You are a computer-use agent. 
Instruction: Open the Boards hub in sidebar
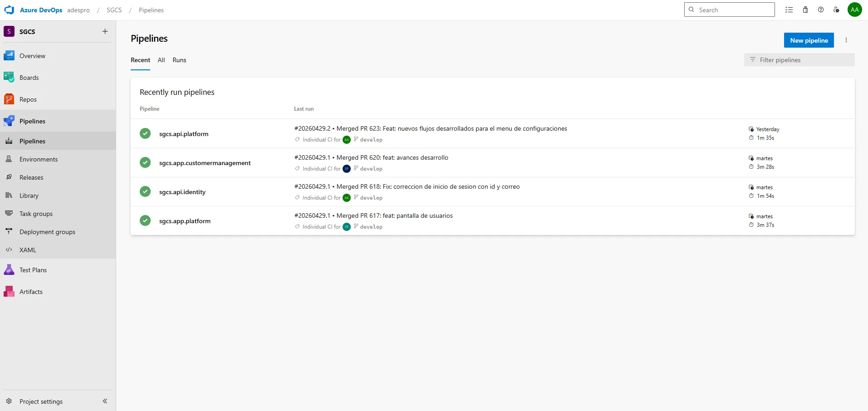pyautogui.click(x=58, y=78)
